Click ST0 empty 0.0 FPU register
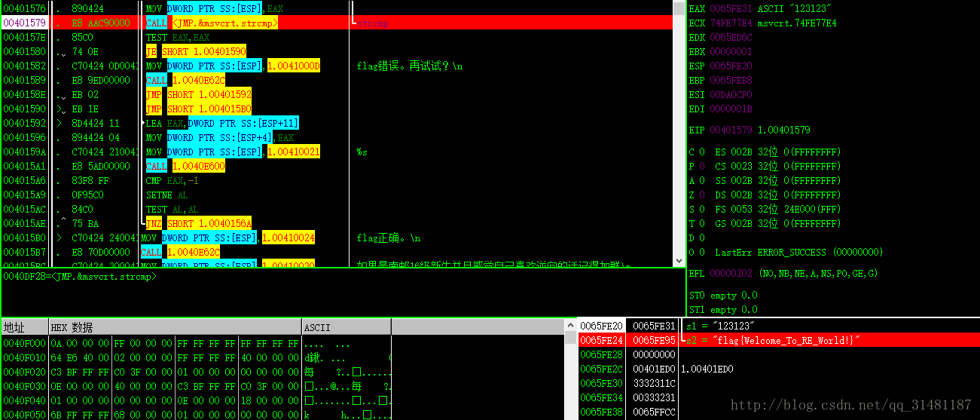 click(x=723, y=296)
